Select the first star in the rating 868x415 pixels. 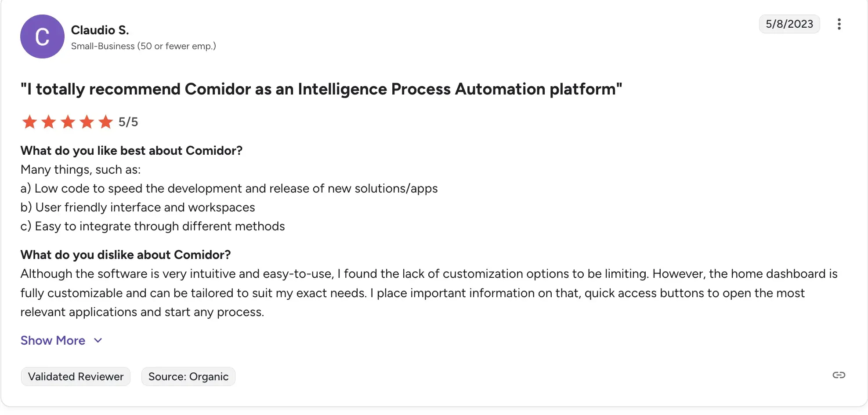29,122
